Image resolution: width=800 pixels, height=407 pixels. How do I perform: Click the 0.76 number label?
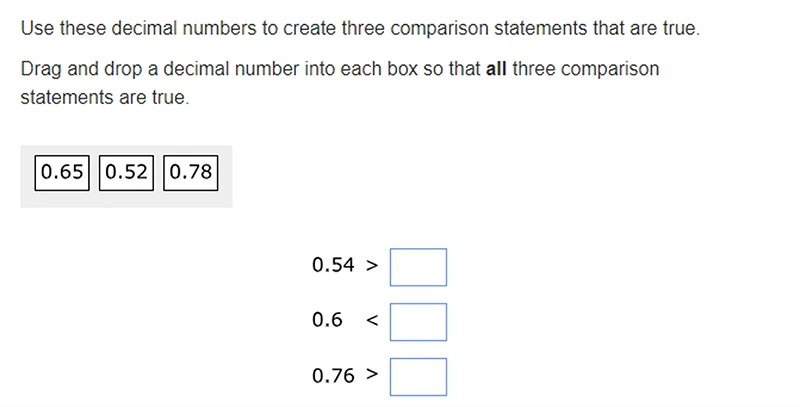[333, 375]
